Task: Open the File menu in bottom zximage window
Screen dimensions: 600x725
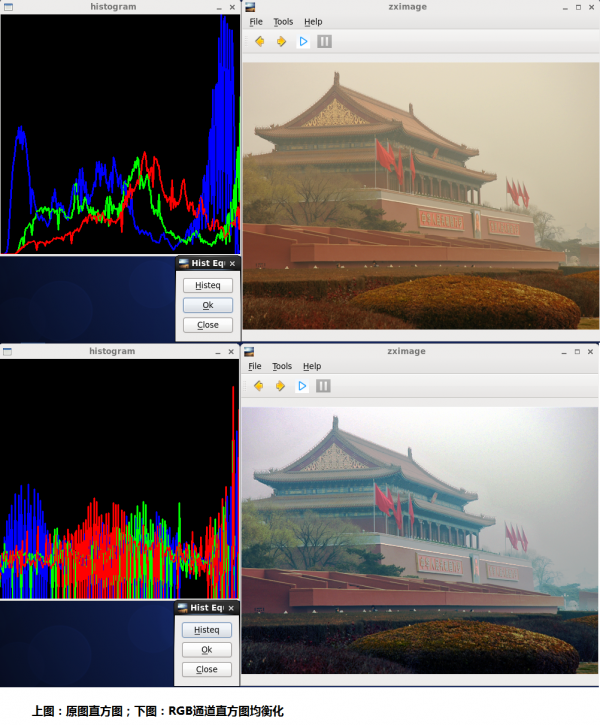Action: tap(255, 366)
